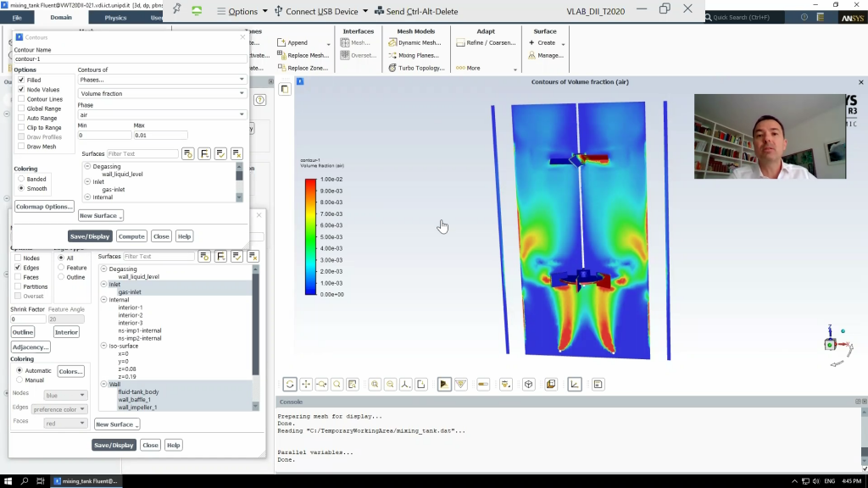Viewport: 868px width, 488px height.
Task: Click the Compute button
Action: pos(131,236)
